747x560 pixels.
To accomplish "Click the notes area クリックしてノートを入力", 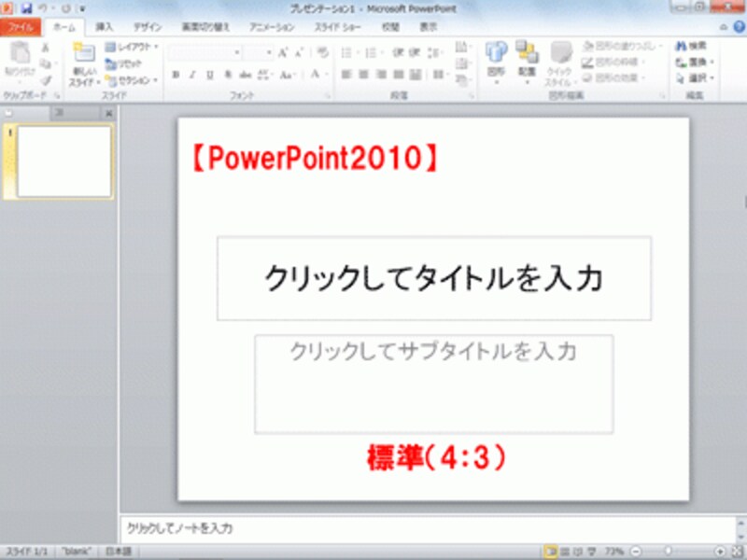I will pos(428,528).
